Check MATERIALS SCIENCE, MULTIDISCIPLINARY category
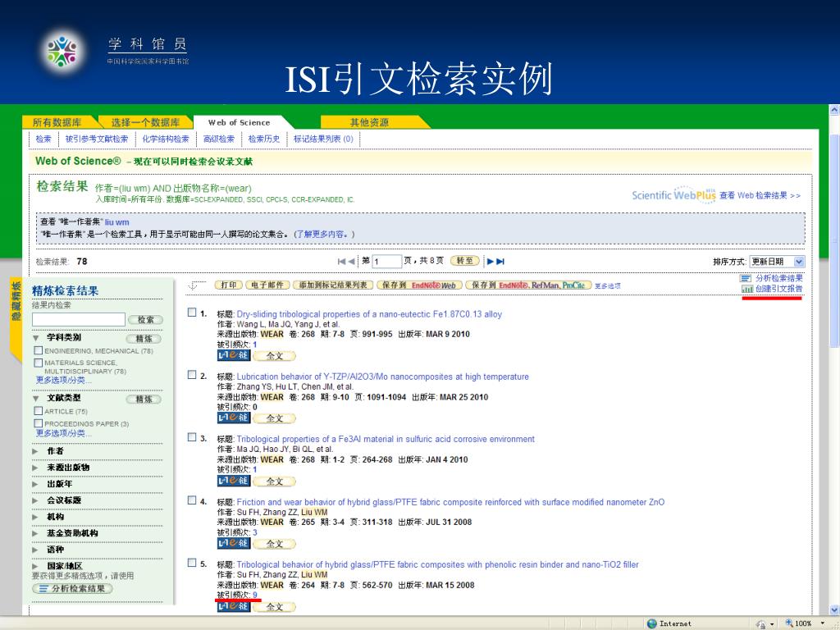 [x=38, y=363]
